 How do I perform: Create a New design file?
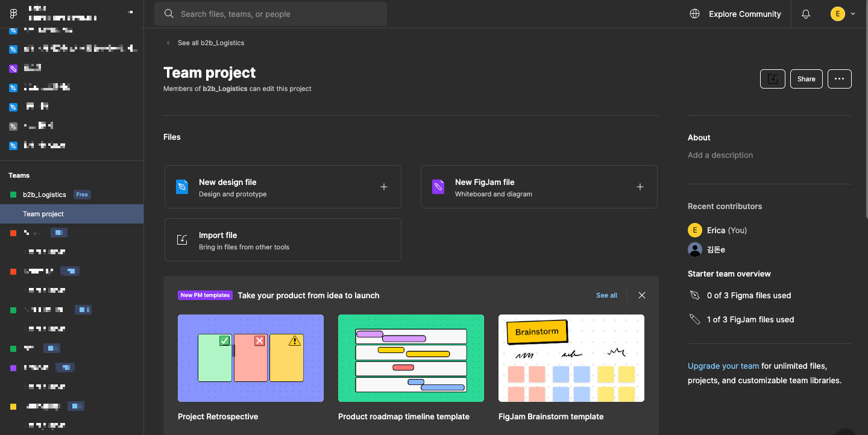point(283,187)
